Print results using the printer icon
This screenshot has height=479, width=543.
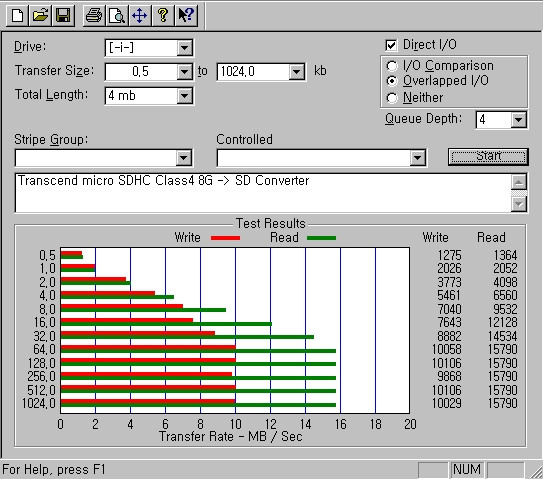(94, 16)
